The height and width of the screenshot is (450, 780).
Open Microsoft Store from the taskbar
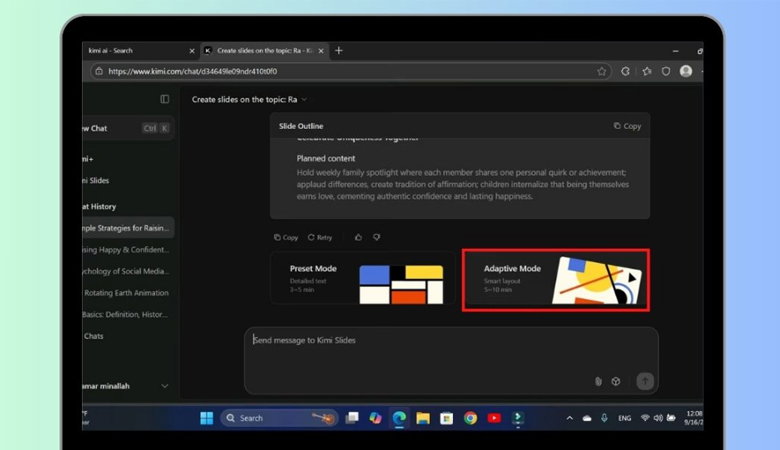(x=447, y=418)
